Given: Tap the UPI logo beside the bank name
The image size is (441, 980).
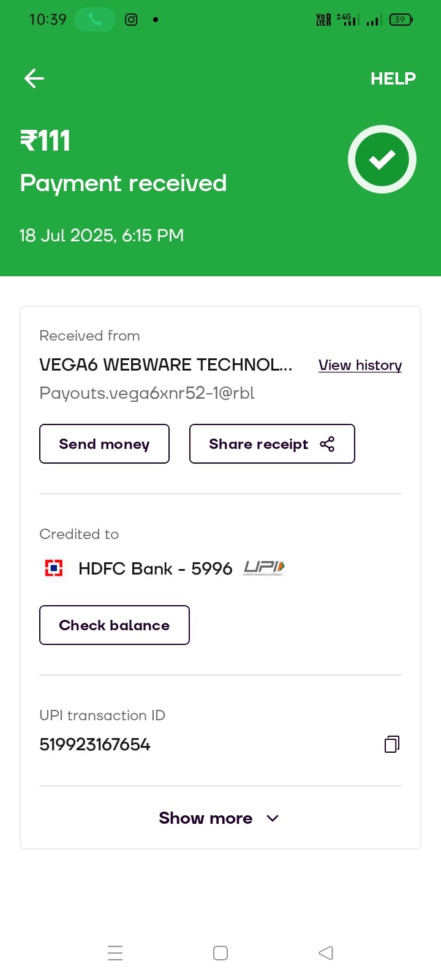Looking at the screenshot, I should pos(264,568).
